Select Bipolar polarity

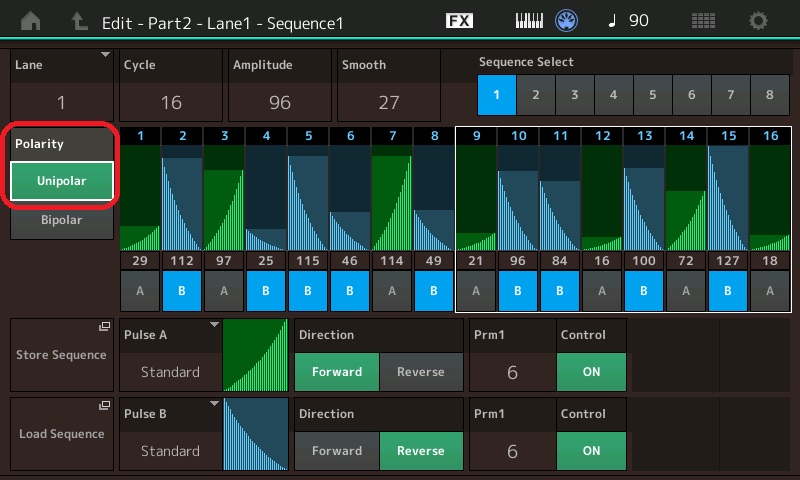tap(62, 220)
